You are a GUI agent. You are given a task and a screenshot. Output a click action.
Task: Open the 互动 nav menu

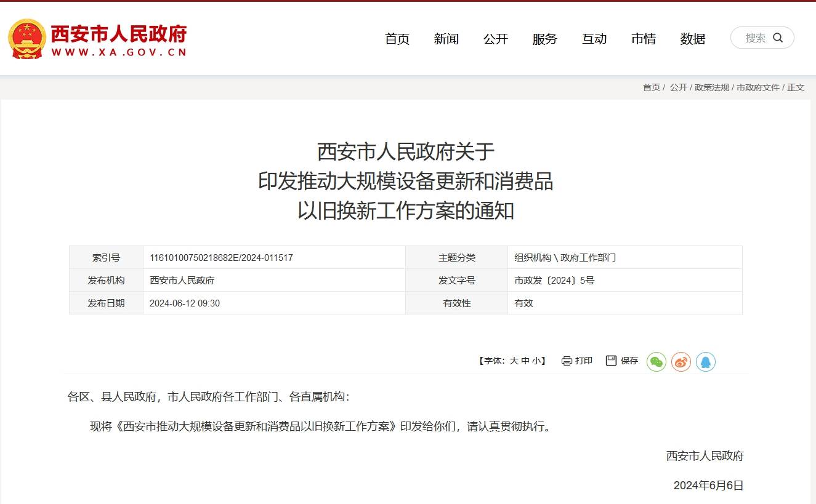(594, 39)
